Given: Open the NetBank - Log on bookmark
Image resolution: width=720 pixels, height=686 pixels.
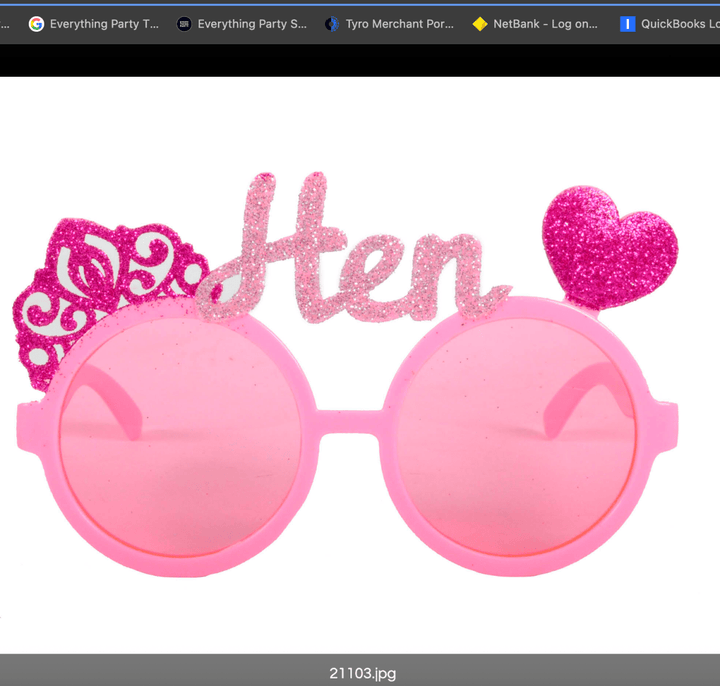Looking at the screenshot, I should (x=545, y=24).
